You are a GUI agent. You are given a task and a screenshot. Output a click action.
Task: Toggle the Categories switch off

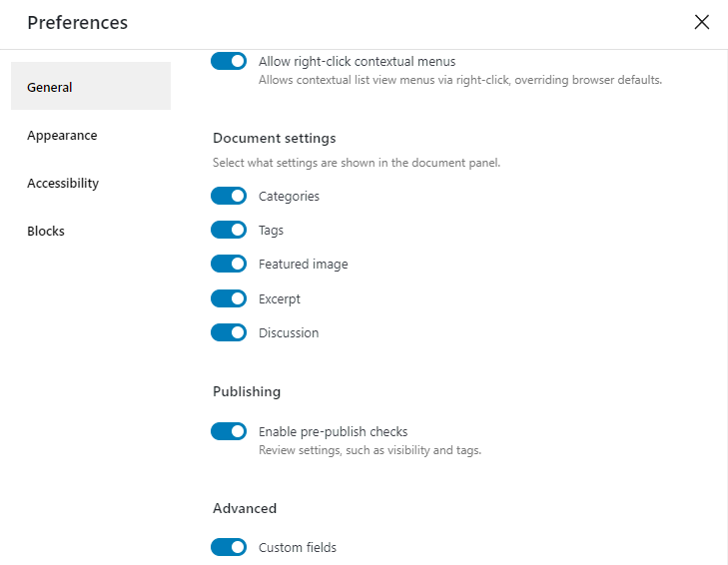coord(229,196)
